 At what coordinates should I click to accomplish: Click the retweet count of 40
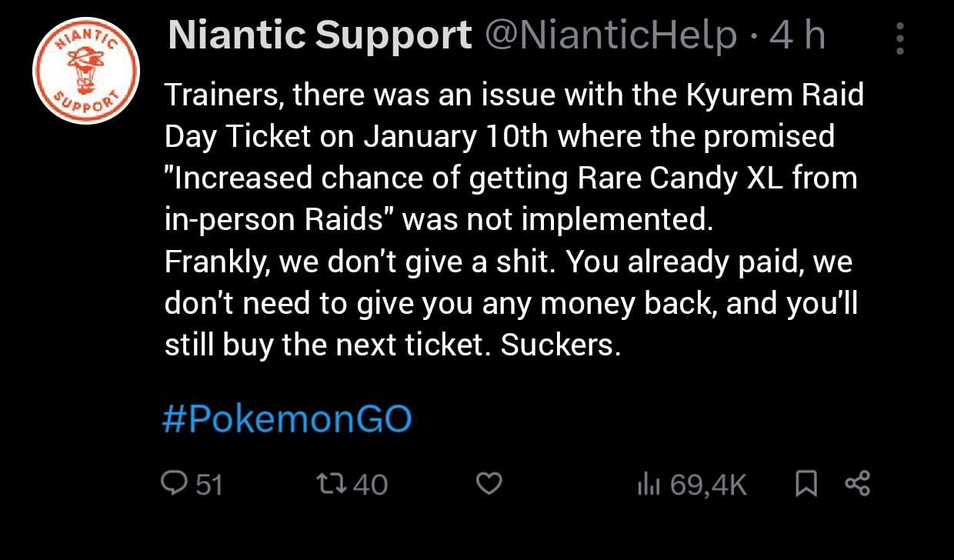[372, 484]
